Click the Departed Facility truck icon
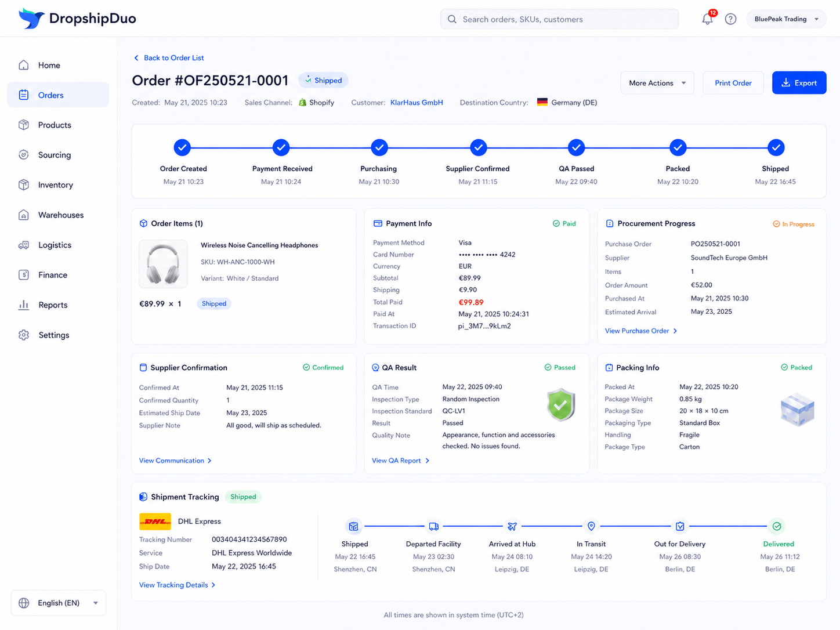840x630 pixels. (x=433, y=526)
